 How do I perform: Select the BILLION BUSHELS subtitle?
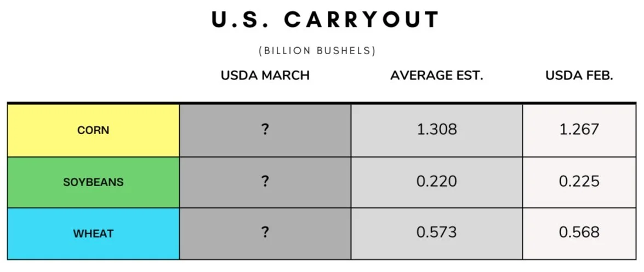[x=317, y=51]
